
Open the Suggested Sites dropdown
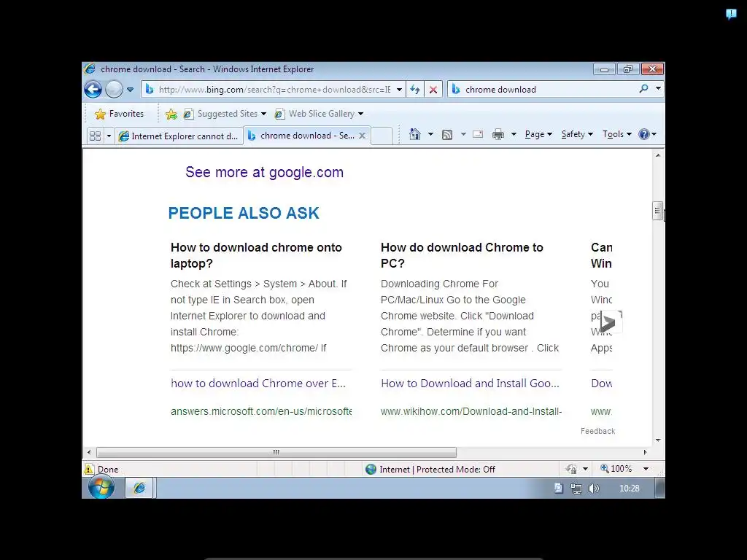(x=225, y=114)
